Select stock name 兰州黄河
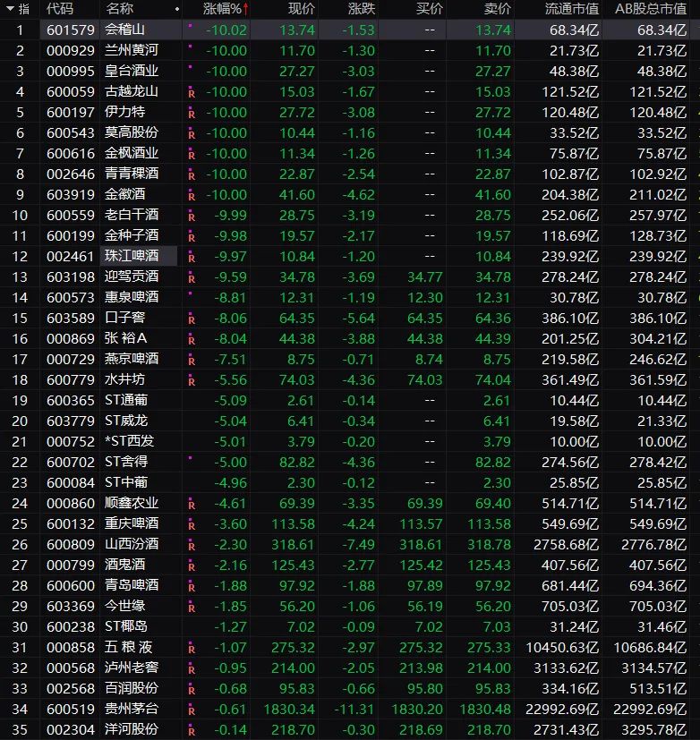700x740 pixels. 132,50
